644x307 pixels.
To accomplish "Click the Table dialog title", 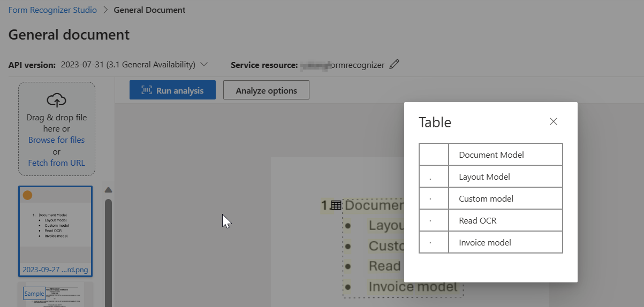I will point(435,122).
